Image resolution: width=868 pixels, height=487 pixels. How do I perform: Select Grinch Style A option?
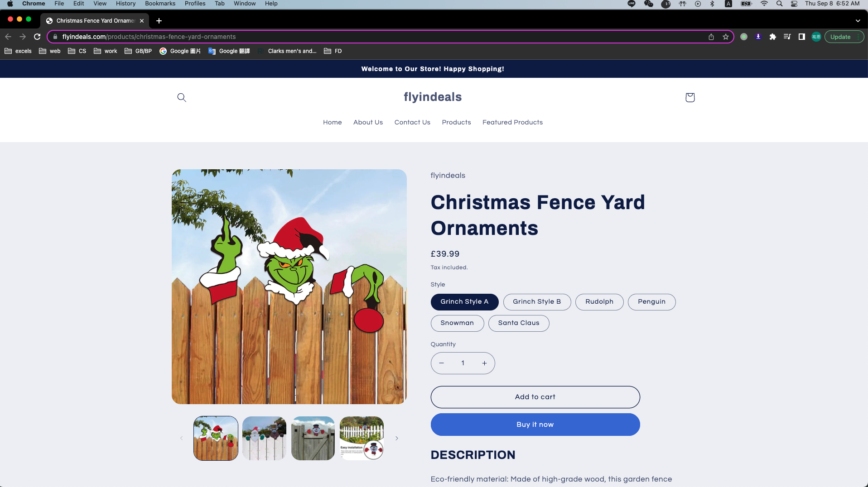[464, 302]
